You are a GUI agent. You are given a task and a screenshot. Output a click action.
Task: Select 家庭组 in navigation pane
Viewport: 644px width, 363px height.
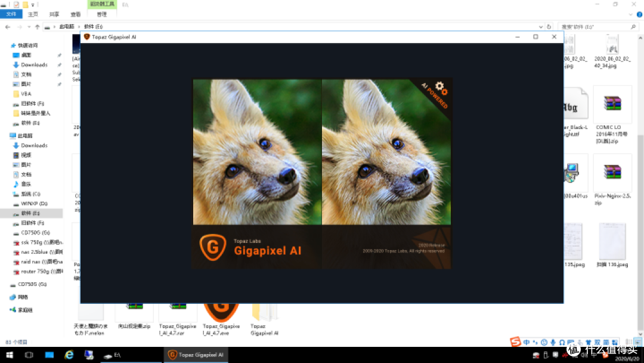25,310
